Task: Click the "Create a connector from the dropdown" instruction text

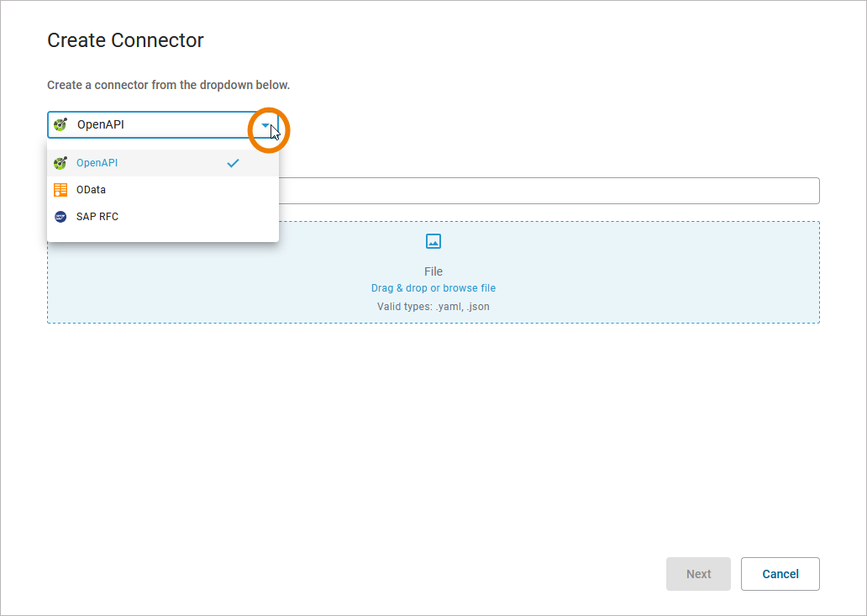Action: click(168, 86)
